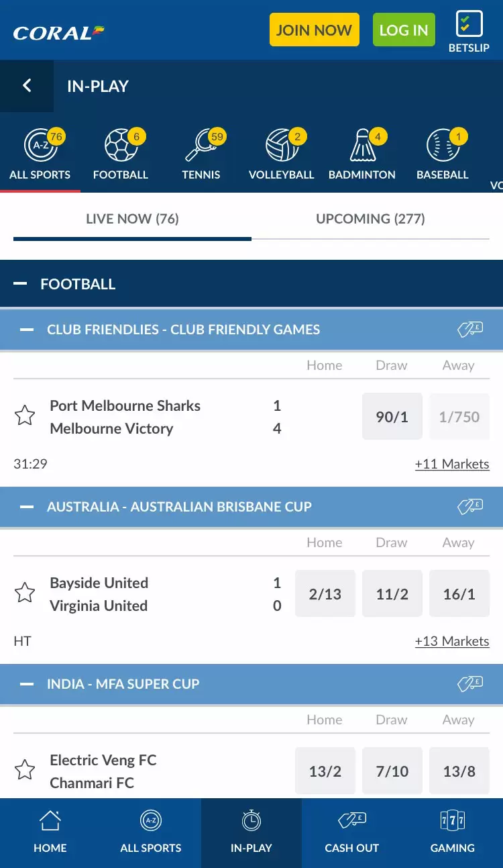503x868 pixels.
Task: Choose the Badminton shuttlecock icon
Action: pyautogui.click(x=362, y=146)
